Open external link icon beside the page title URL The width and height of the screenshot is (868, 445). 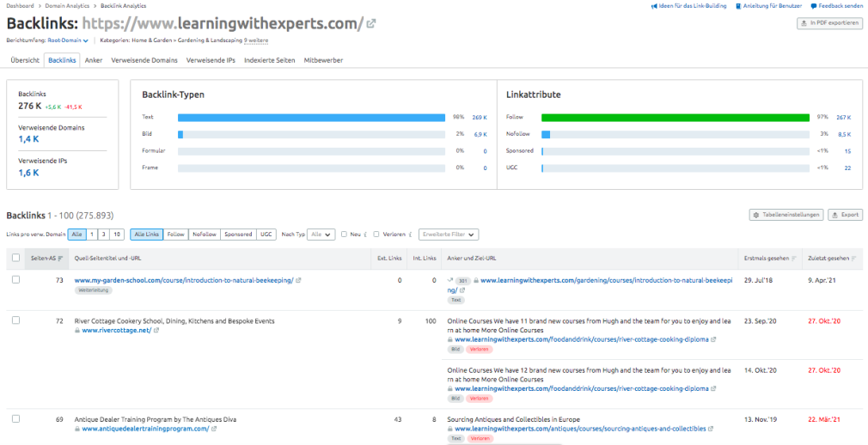[x=371, y=24]
